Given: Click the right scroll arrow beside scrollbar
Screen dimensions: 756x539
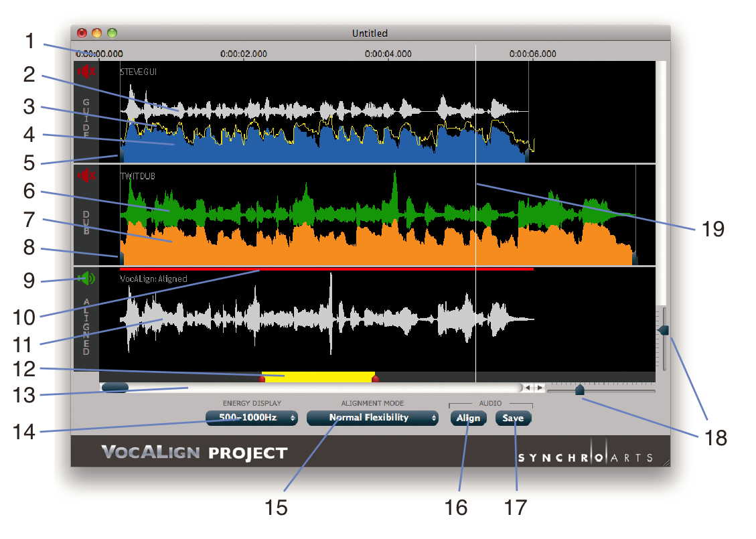Looking at the screenshot, I should 540,388.
